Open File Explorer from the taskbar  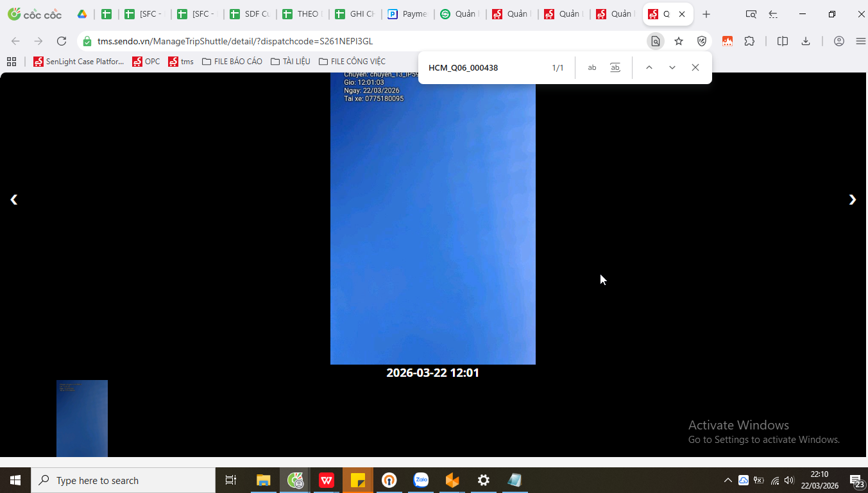pos(264,480)
